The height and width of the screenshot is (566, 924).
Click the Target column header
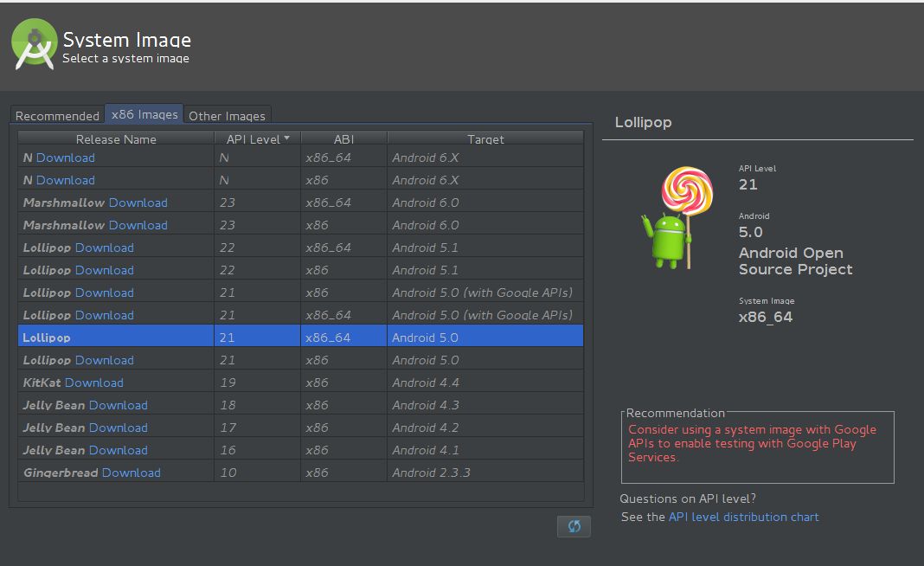point(485,139)
